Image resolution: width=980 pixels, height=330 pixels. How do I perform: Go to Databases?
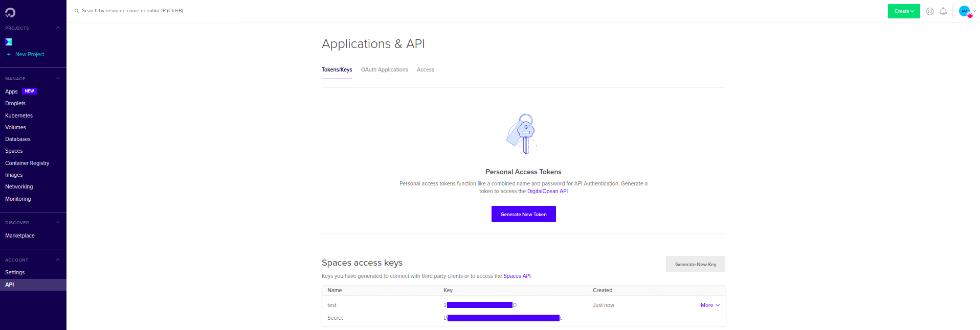tap(18, 139)
